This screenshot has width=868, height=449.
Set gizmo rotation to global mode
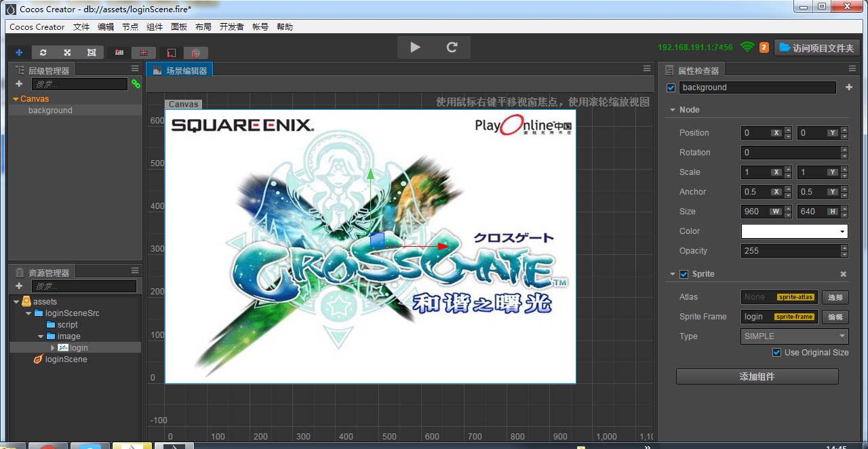point(195,52)
